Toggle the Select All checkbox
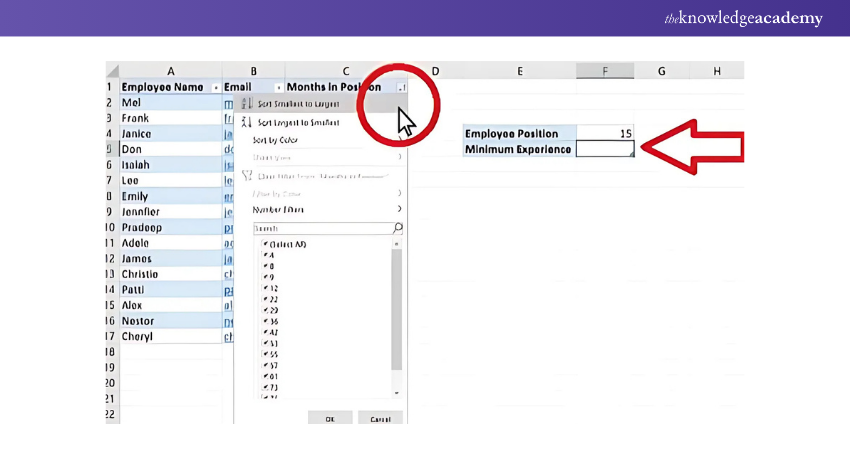850x450 pixels. click(265, 244)
